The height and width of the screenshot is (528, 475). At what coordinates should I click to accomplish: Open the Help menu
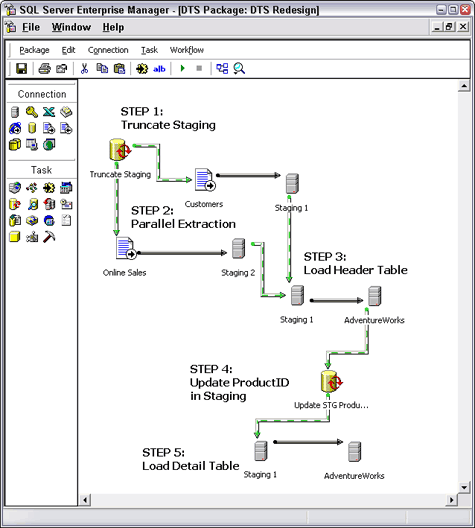pos(113,27)
